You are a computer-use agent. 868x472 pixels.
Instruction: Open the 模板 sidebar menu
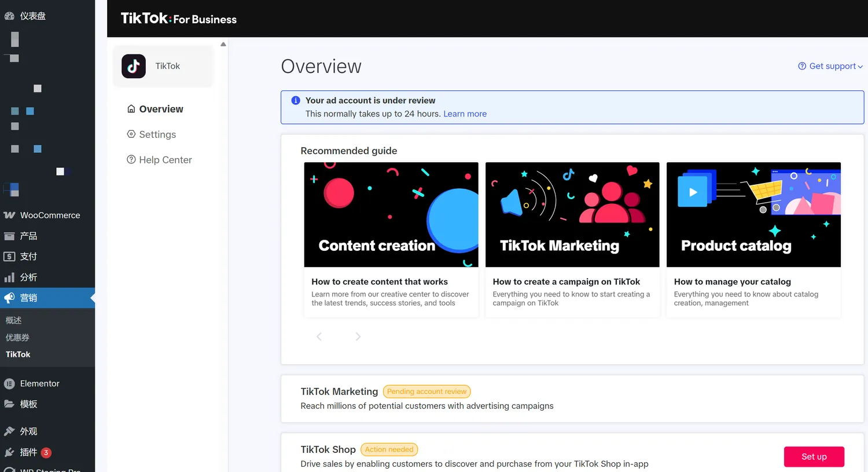[x=47, y=404]
